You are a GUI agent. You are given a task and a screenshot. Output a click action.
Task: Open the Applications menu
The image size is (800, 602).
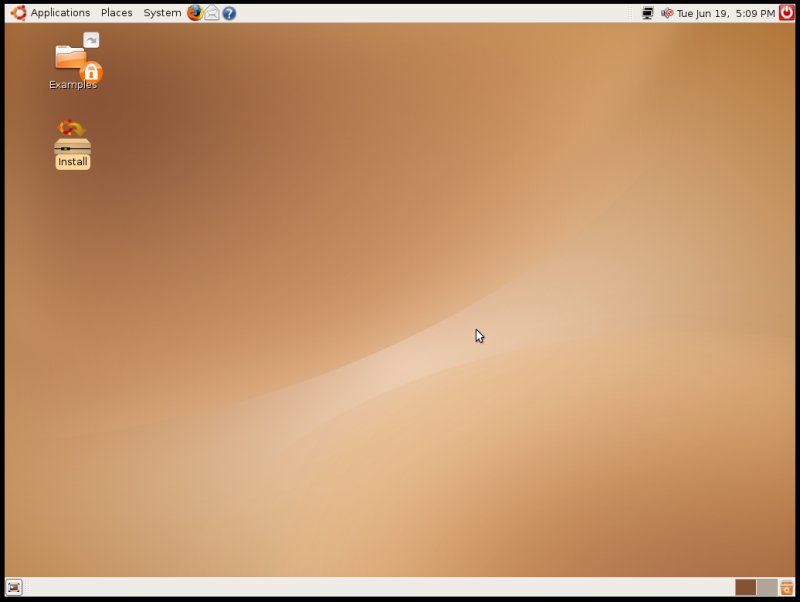point(61,12)
